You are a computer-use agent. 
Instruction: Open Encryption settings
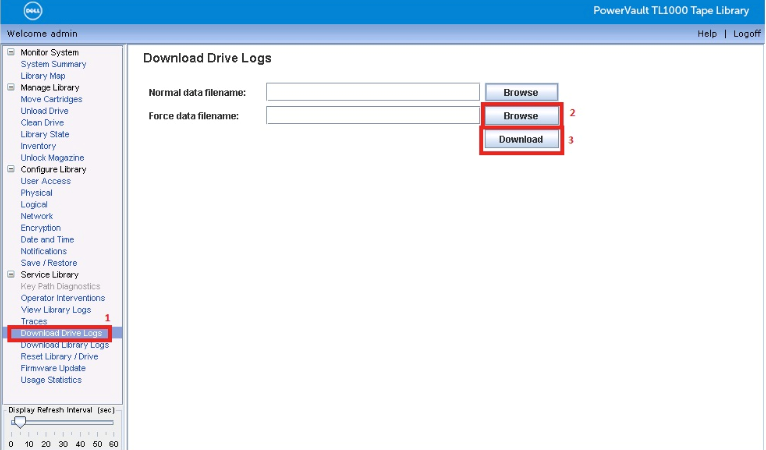[41, 228]
